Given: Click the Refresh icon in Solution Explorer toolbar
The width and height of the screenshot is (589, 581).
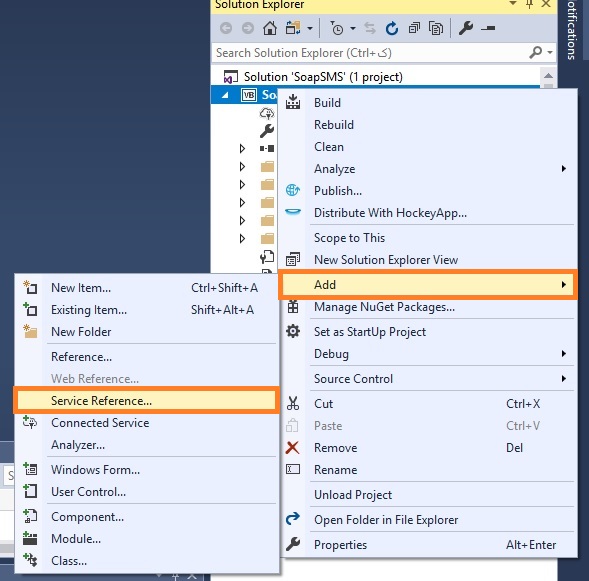Looking at the screenshot, I should click(392, 28).
